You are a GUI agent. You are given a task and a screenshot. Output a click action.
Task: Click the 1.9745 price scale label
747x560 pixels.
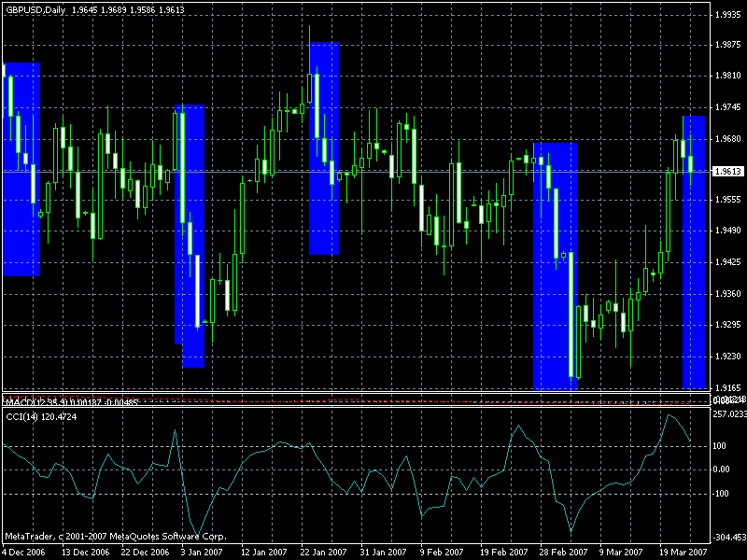[728, 107]
